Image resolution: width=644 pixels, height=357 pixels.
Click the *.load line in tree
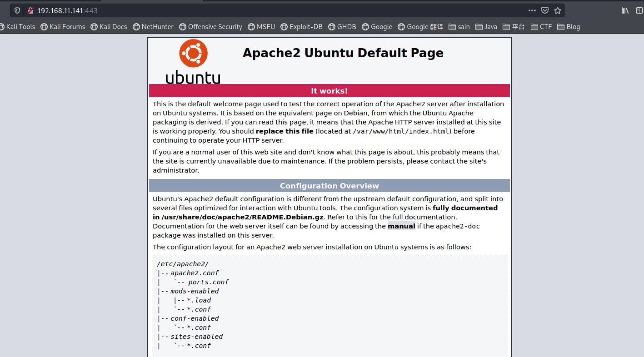click(x=199, y=300)
